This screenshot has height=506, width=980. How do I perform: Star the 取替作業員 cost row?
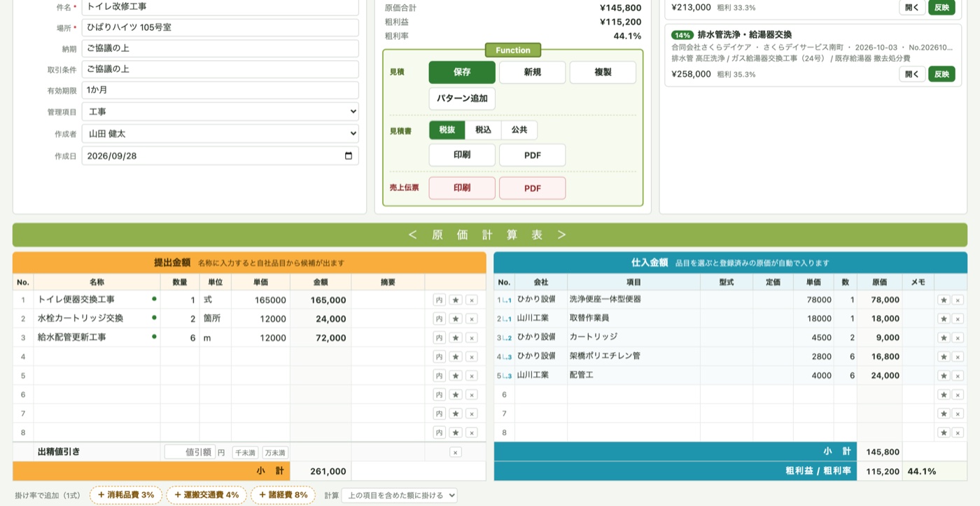[x=944, y=318]
